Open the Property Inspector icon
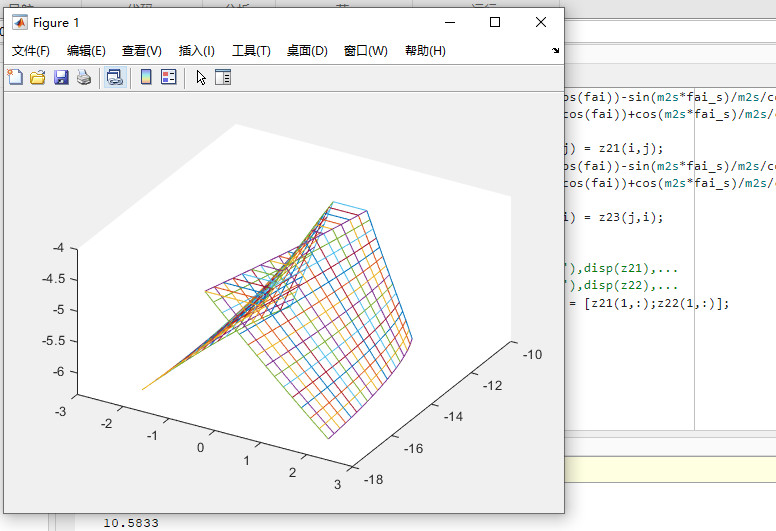The image size is (776, 531). (x=223, y=77)
